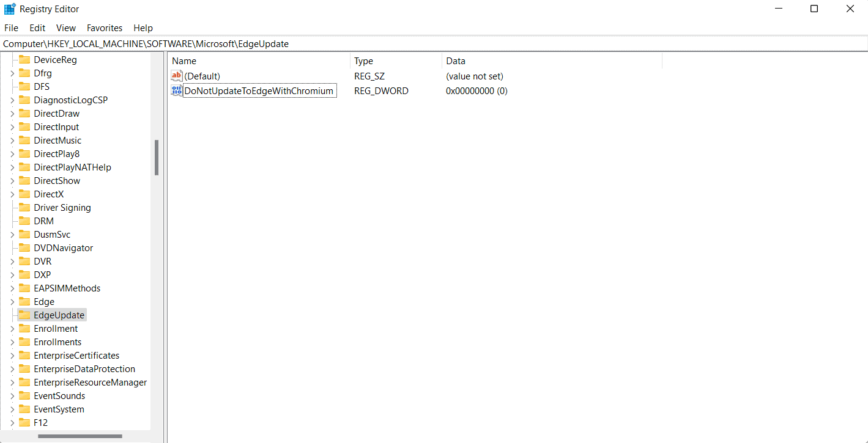Open the Favorites menu
This screenshot has width=868, height=443.
[x=105, y=28]
